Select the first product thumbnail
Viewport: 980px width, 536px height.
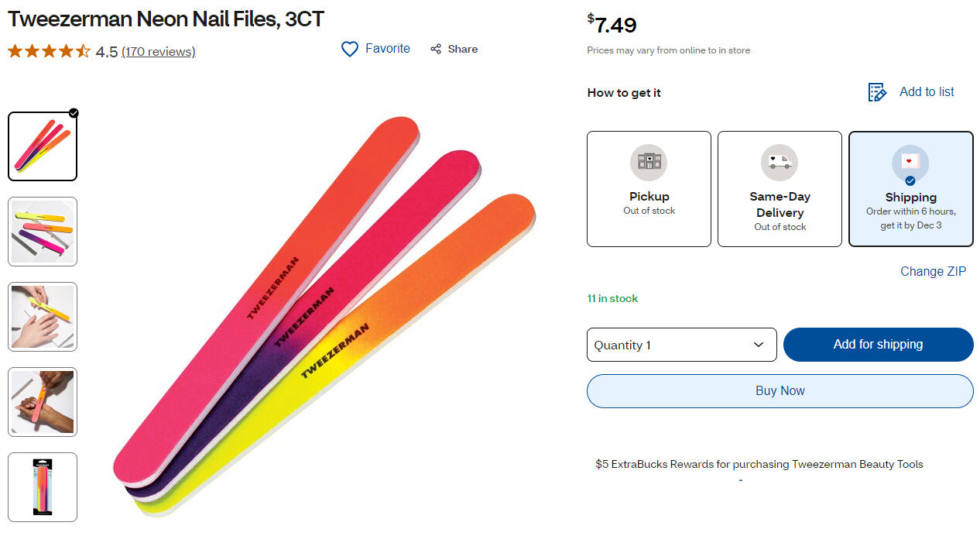pos(43,146)
